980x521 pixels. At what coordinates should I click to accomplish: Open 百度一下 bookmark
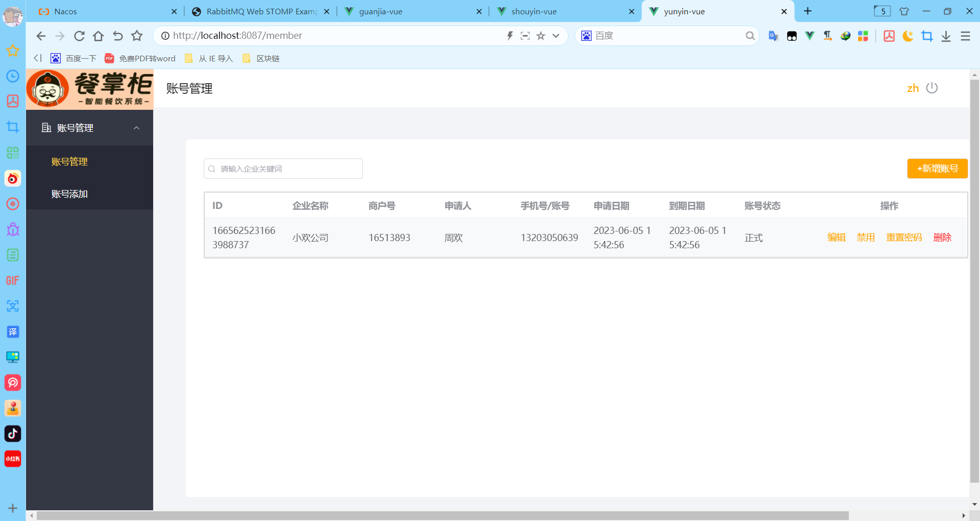(73, 58)
